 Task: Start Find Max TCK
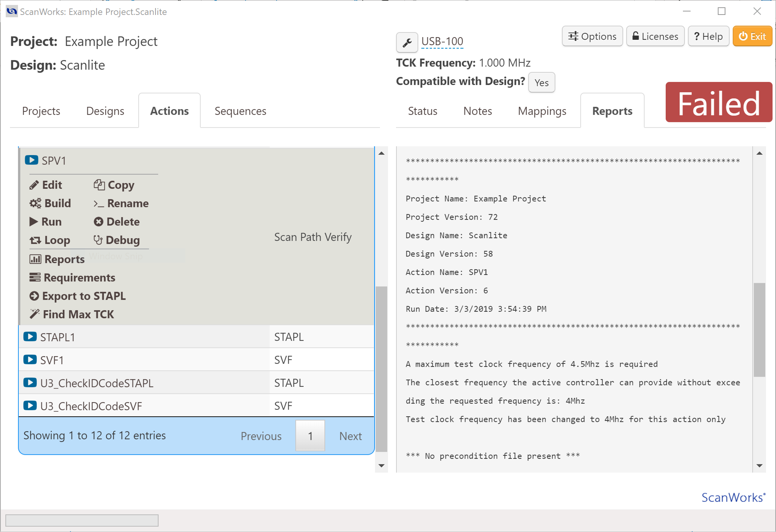tap(72, 314)
